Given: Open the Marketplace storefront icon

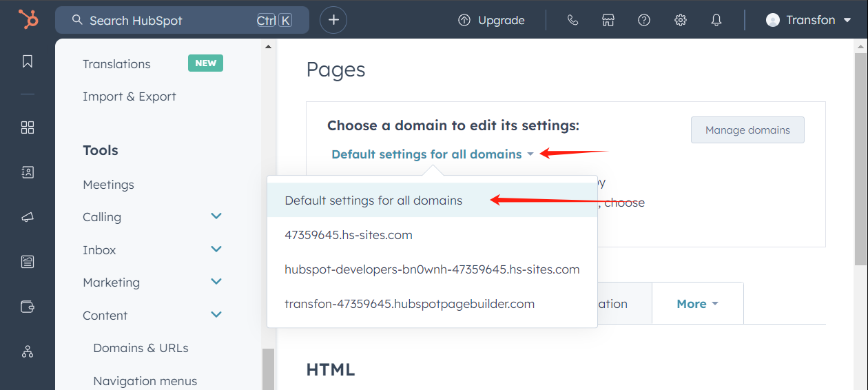Looking at the screenshot, I should (x=608, y=20).
